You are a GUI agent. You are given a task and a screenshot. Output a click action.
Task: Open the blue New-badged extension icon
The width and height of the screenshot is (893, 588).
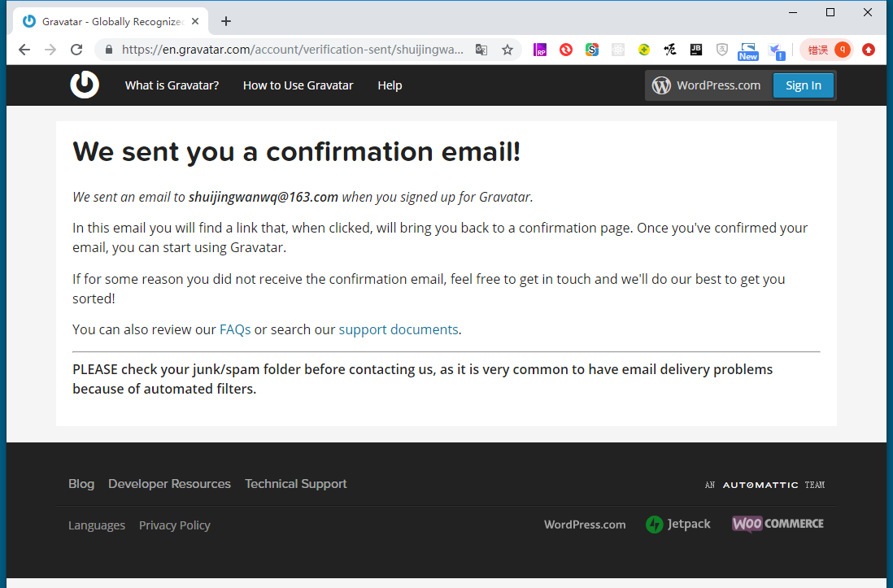click(x=747, y=51)
